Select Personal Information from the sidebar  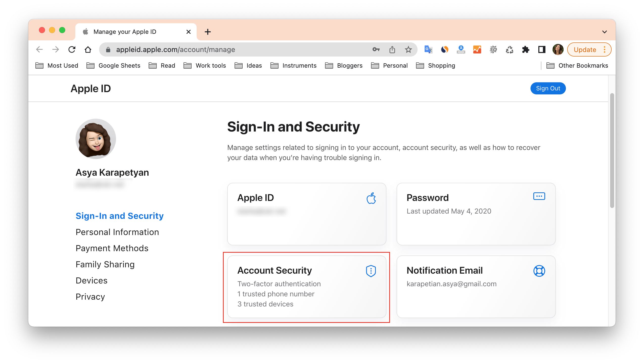coord(117,232)
